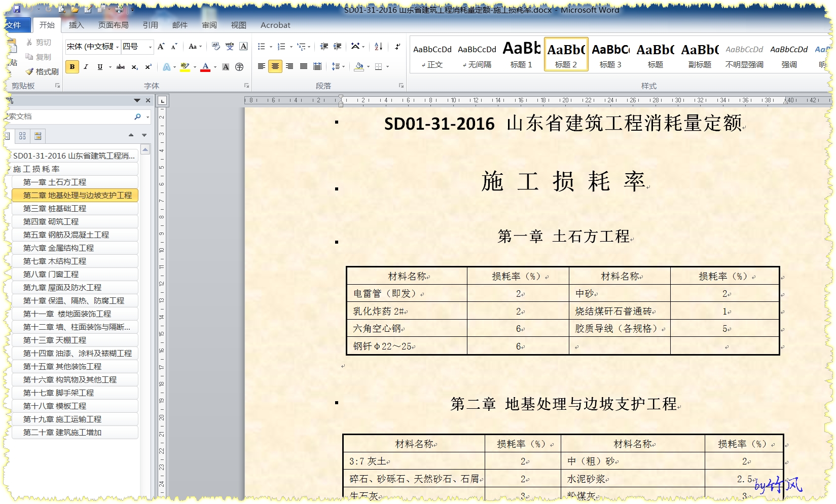Open the Line Spacing dropdown
This screenshot has height=504, width=836.
(338, 66)
